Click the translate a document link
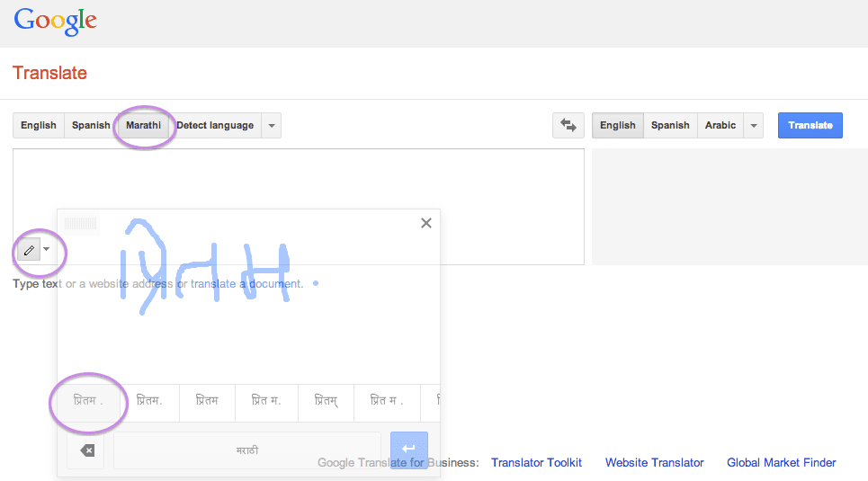This screenshot has width=868, height=481. 246,284
